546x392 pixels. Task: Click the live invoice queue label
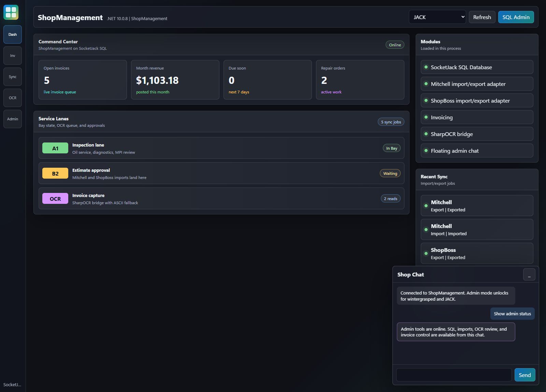point(60,92)
